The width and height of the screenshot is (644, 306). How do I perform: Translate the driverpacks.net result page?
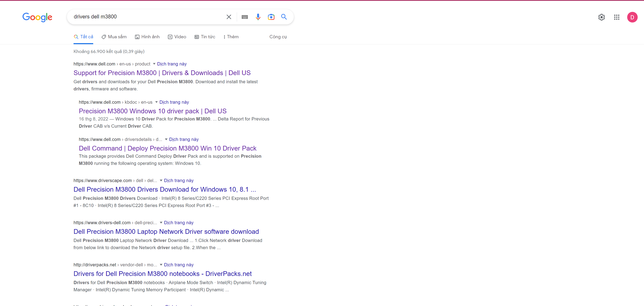(179, 265)
